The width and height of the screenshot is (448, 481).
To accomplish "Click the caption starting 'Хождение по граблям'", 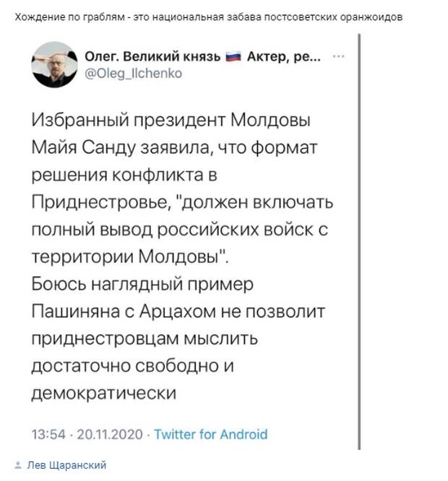I will pos(209,17).
